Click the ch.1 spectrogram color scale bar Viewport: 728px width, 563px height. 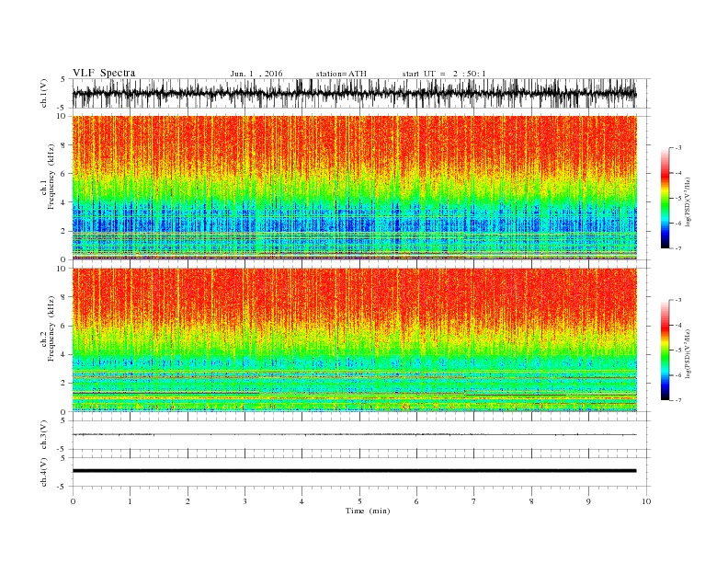(665, 198)
